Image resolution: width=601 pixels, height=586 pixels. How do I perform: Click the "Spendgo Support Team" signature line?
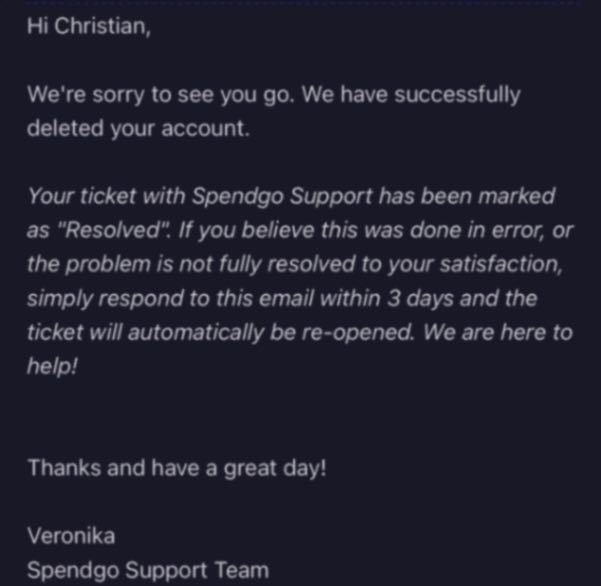click(x=148, y=570)
